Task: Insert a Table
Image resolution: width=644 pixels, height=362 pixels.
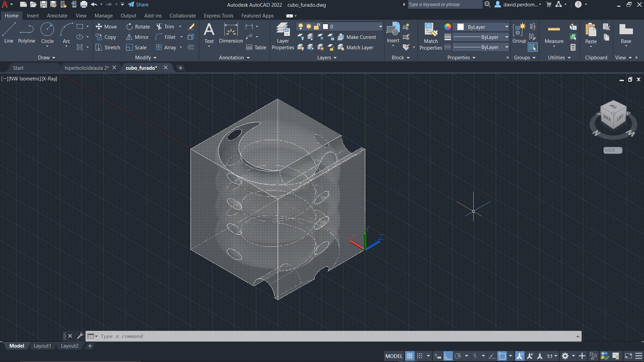Action: click(256, 48)
